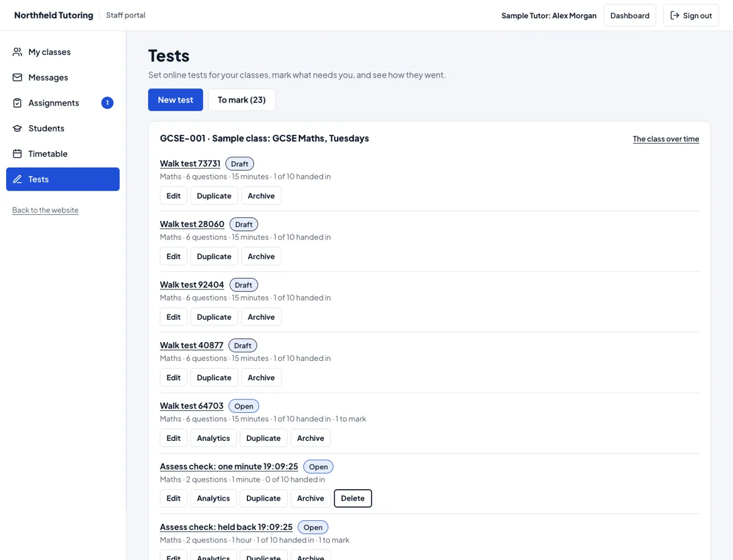Click the Draft badge on Walk test 73731

(239, 164)
